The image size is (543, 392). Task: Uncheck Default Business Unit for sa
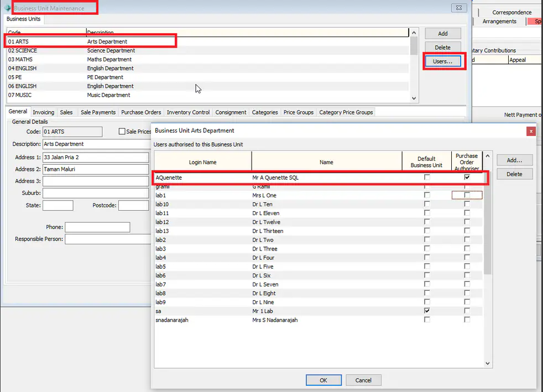click(427, 311)
